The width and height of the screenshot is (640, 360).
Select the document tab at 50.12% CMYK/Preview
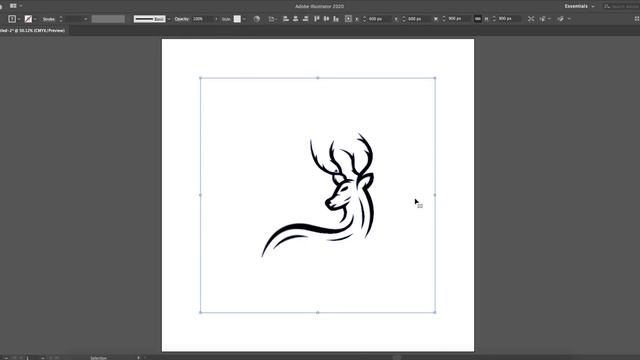(33, 31)
